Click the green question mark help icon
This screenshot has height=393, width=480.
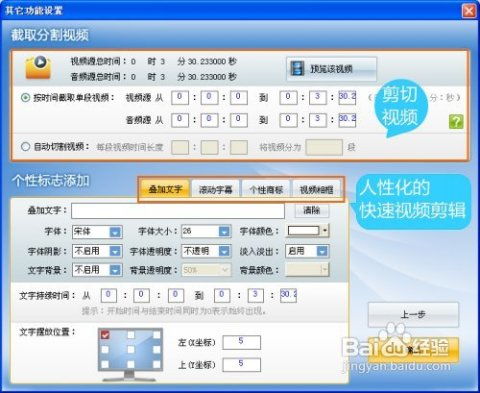click(456, 121)
